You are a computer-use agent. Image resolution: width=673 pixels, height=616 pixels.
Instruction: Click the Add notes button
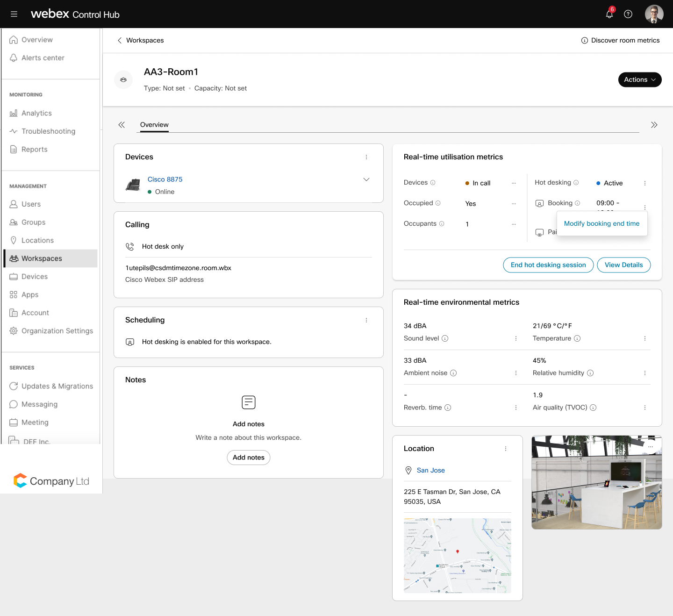[x=249, y=458]
